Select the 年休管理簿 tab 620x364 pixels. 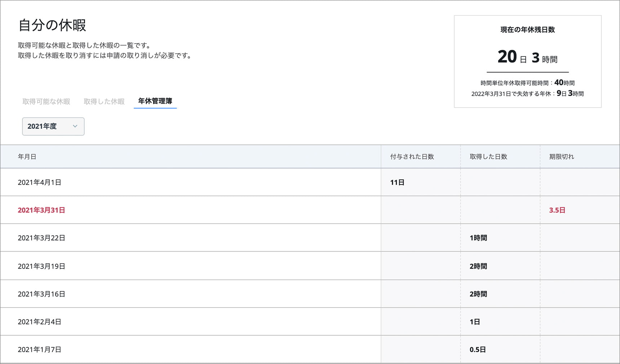click(155, 101)
